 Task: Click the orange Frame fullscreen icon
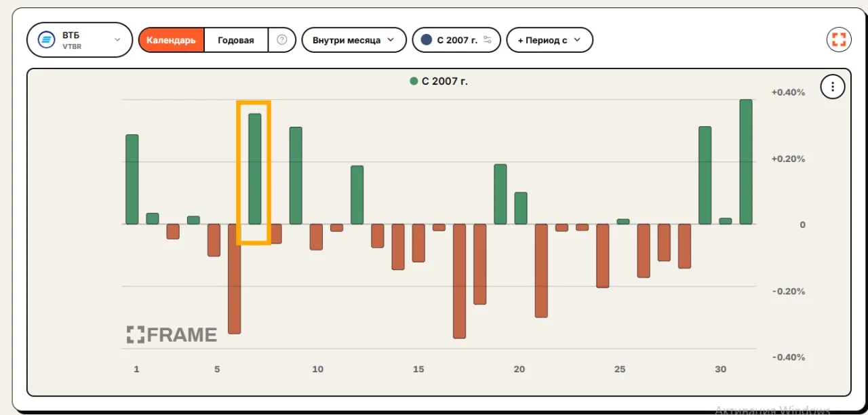point(839,39)
